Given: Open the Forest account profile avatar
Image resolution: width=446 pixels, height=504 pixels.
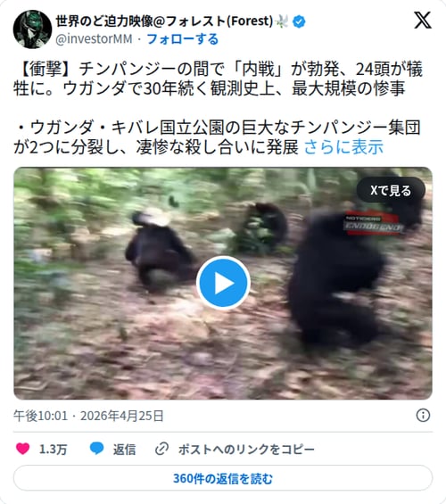Looking at the screenshot, I should tap(32, 29).
